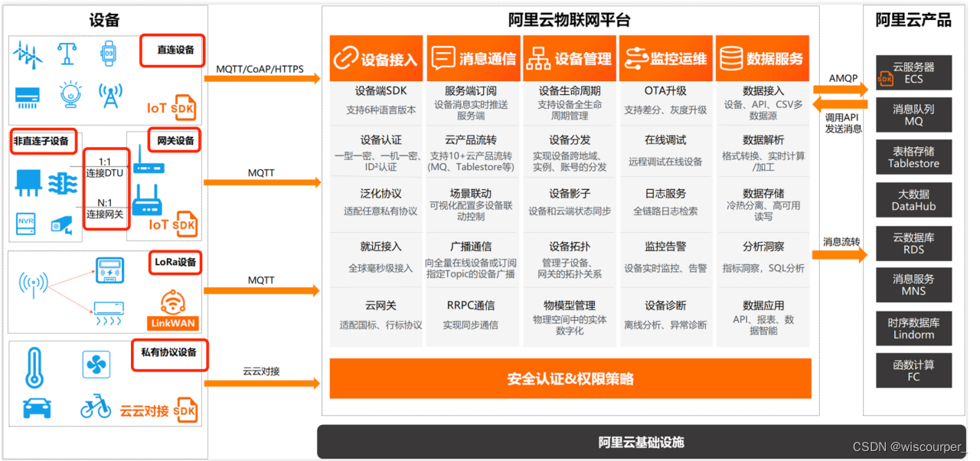Click the street lamp device icon
This screenshot has width=980, height=461.
[x=67, y=54]
